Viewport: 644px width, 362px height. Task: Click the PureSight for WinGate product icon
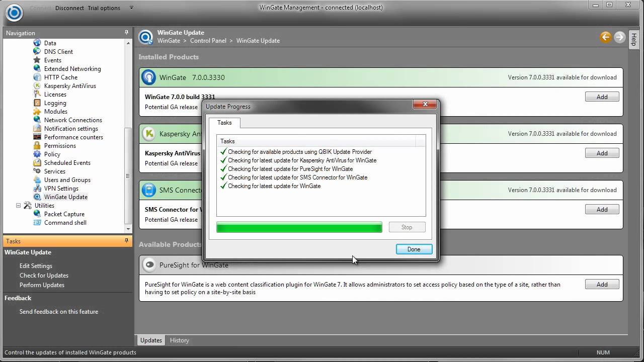coord(149,265)
